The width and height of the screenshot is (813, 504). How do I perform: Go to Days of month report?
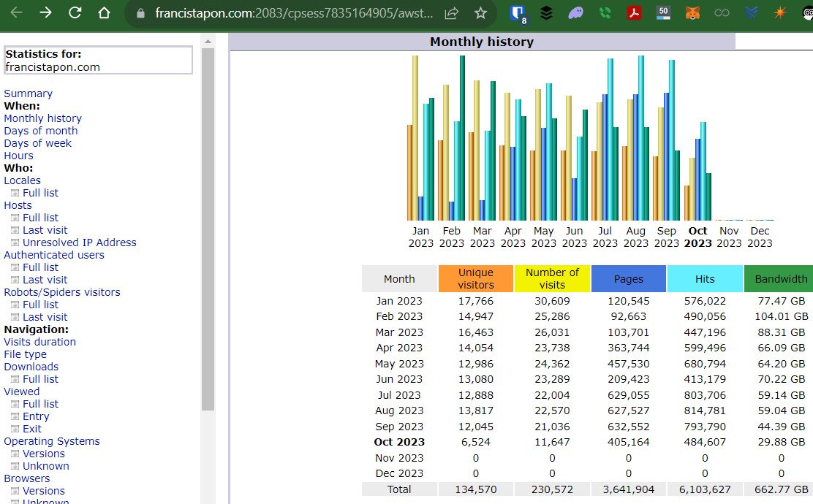[40, 131]
